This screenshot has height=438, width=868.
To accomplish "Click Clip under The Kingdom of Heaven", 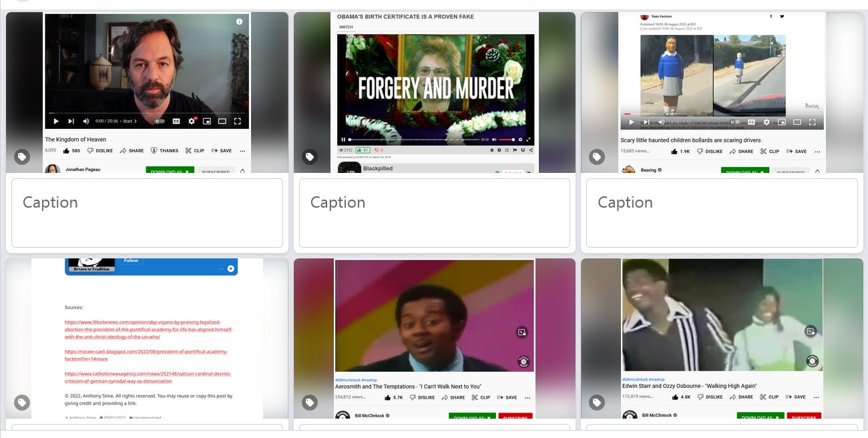I will pos(195,151).
